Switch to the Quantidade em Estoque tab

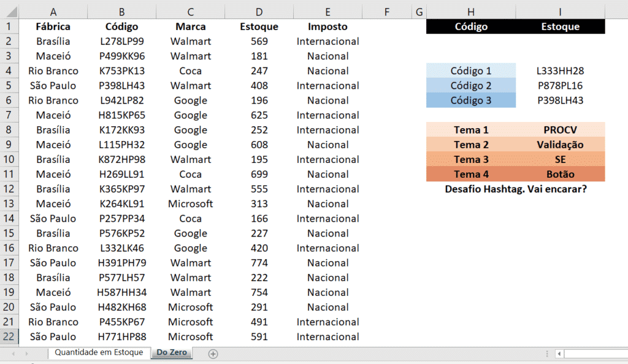[x=99, y=354]
